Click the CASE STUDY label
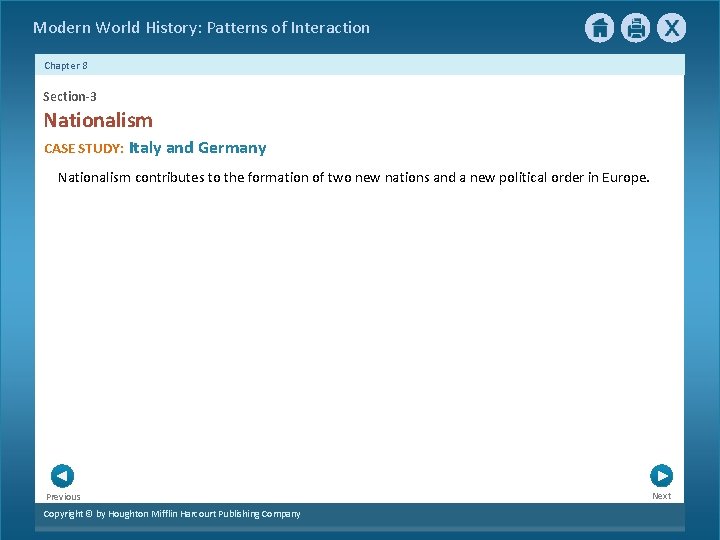This screenshot has height=540, width=720. pyautogui.click(x=84, y=148)
